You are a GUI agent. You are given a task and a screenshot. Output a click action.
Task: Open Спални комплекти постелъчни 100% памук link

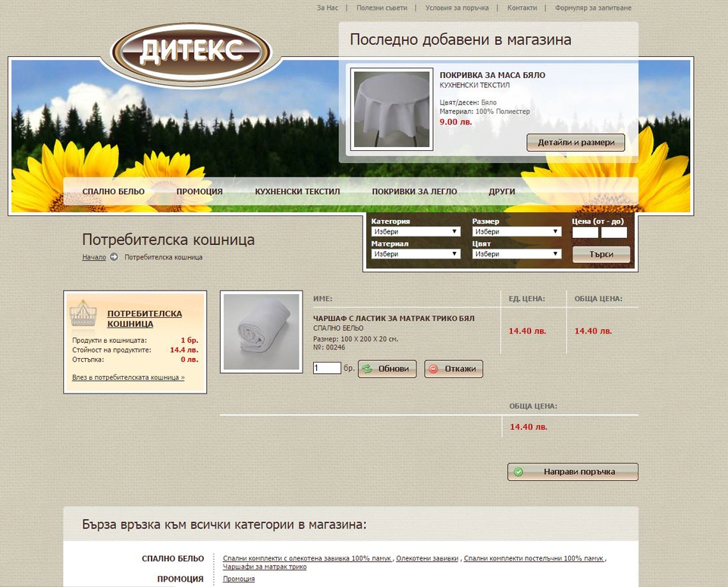tap(534, 559)
